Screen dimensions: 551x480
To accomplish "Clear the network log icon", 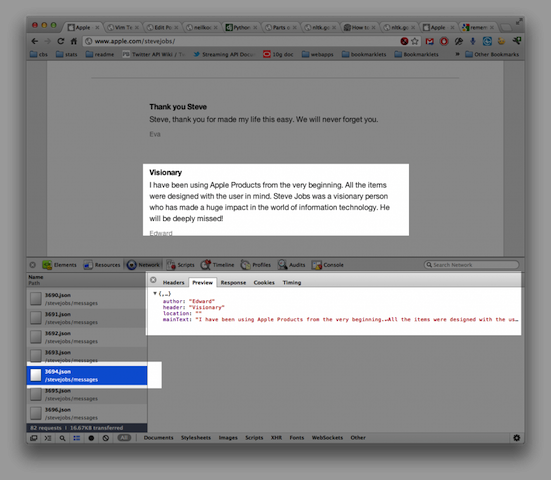I will point(105,438).
